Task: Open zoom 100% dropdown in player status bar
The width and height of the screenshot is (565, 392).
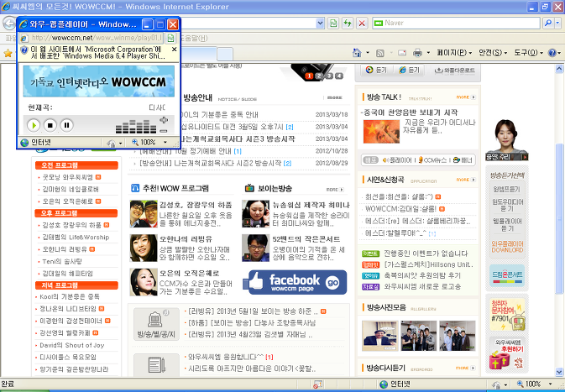Action: pyautogui.click(x=165, y=143)
